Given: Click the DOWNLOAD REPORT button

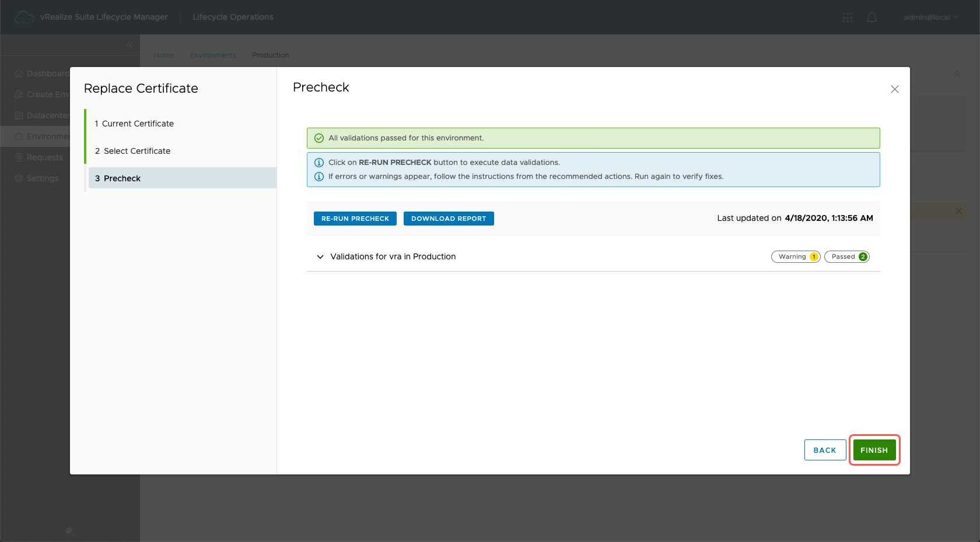Looking at the screenshot, I should click(448, 219).
